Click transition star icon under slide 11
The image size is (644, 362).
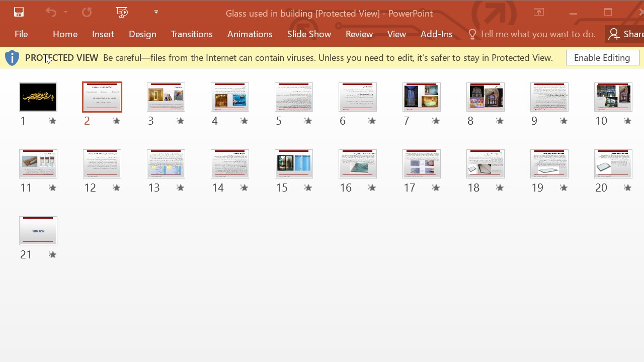pos(52,188)
